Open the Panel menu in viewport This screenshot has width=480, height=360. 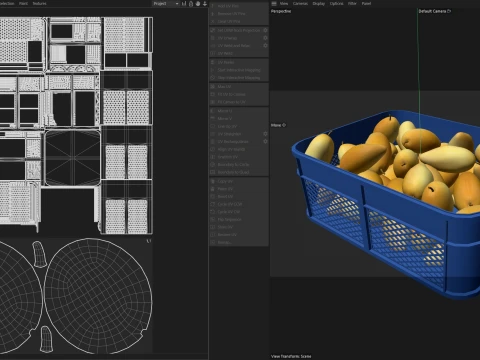click(366, 4)
